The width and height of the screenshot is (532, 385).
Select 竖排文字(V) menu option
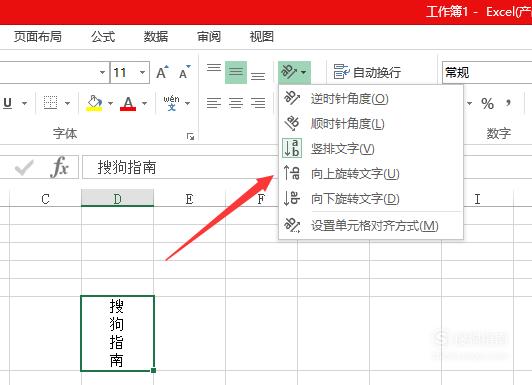pyautogui.click(x=370, y=148)
